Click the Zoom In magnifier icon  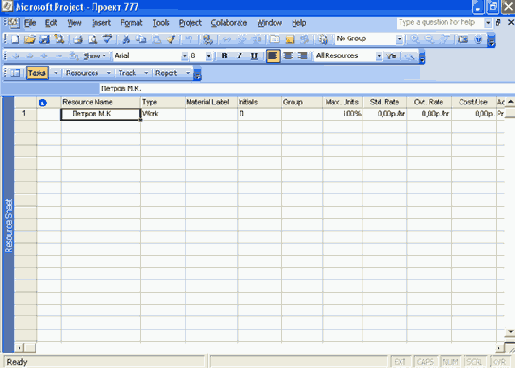[x=415, y=39]
